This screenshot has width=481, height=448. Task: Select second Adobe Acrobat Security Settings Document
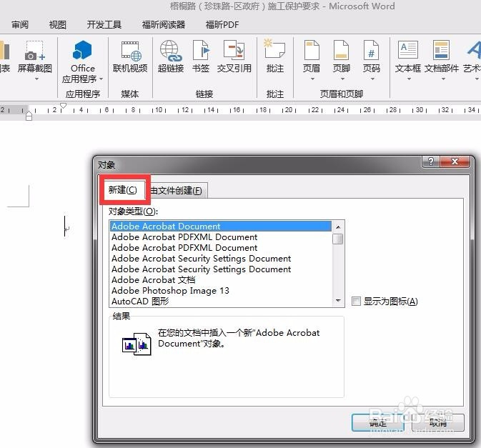[x=221, y=269]
